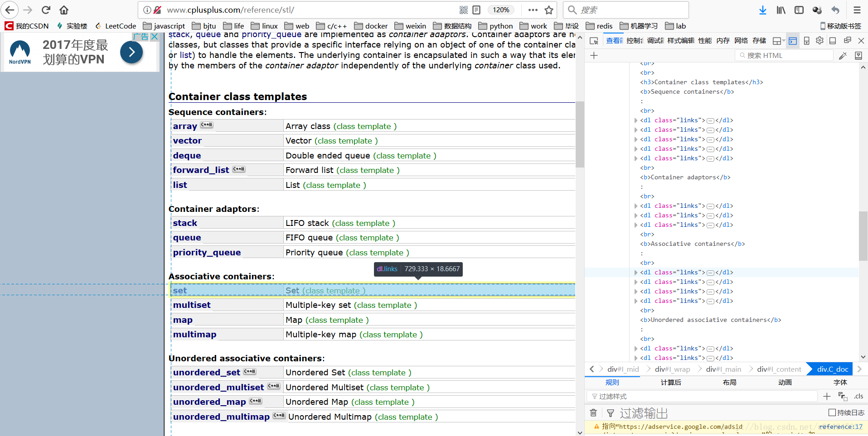This screenshot has height=436, width=868.
Task: Enable the 持续日志 checkbox
Action: [x=832, y=412]
